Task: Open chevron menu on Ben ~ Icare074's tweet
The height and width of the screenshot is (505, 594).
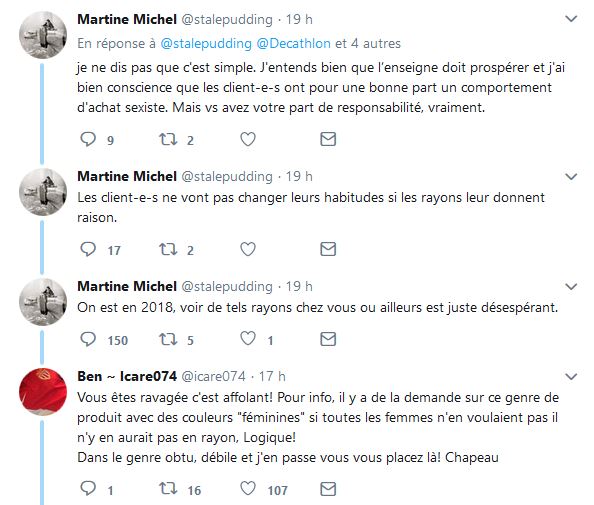Action: [571, 376]
